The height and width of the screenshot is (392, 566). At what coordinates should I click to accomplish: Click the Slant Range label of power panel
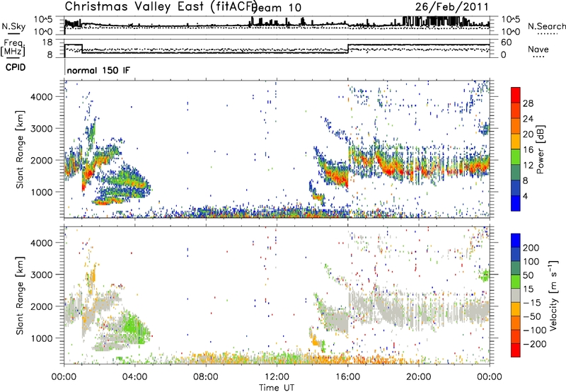click(20, 150)
